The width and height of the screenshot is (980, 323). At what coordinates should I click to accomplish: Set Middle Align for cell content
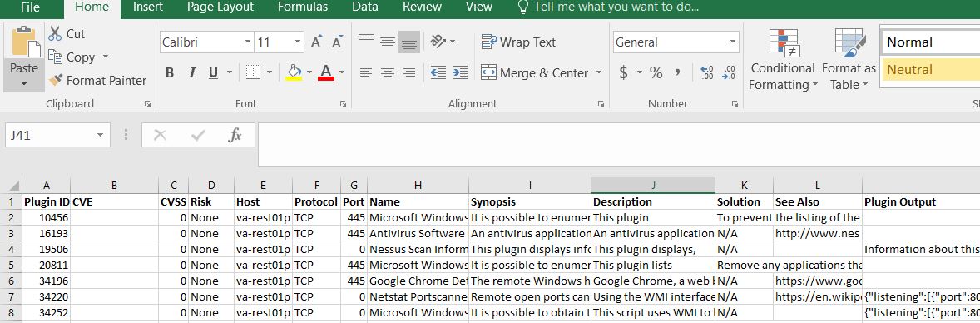point(388,42)
